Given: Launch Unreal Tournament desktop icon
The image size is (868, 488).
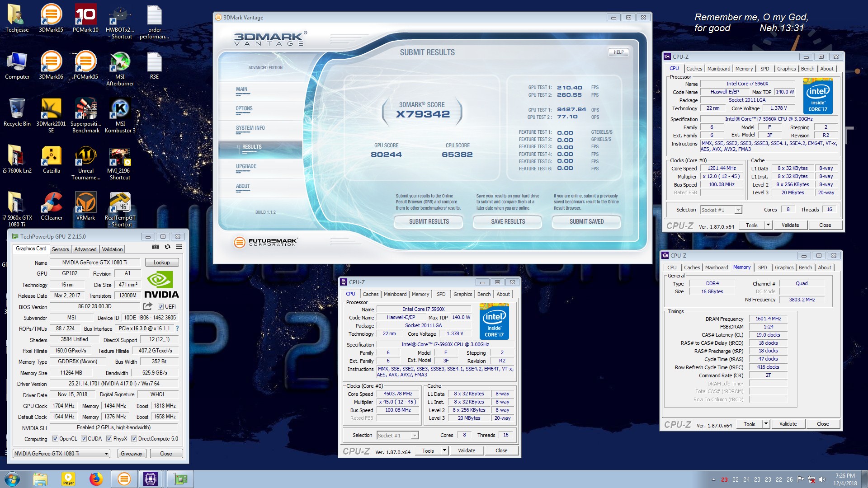Looking at the screenshot, I should tap(85, 162).
